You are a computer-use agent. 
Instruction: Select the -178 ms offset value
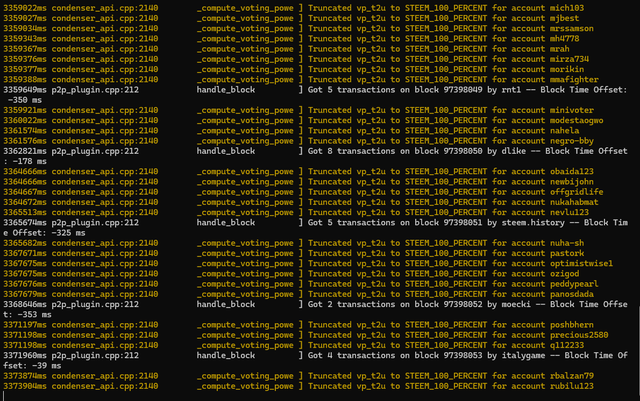pos(29,161)
